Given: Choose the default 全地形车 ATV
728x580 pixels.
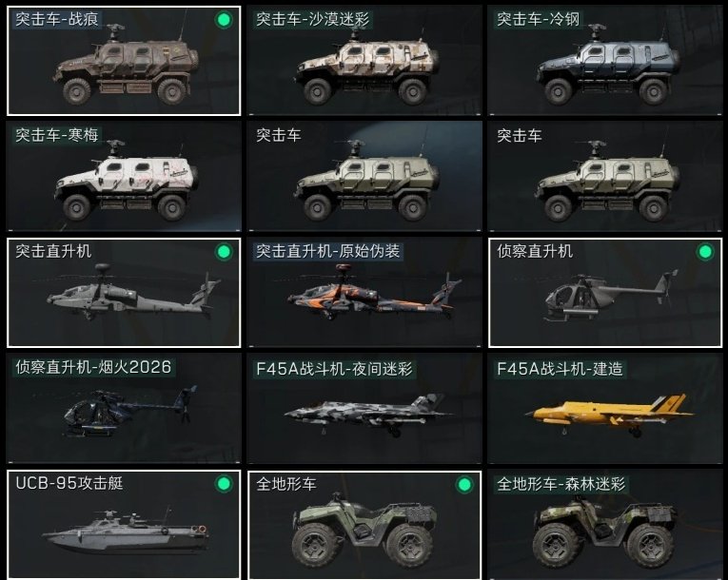Looking at the screenshot, I should coord(364,525).
